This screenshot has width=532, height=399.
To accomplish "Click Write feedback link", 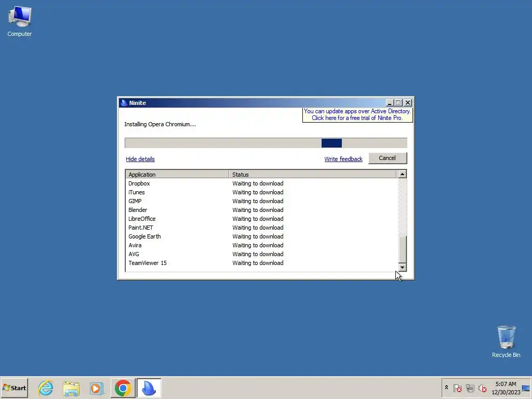I will [343, 159].
